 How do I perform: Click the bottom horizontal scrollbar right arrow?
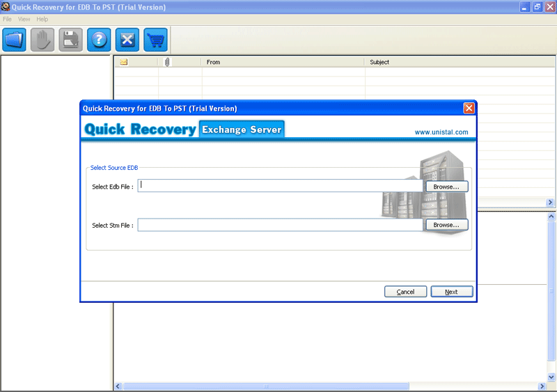(541, 386)
